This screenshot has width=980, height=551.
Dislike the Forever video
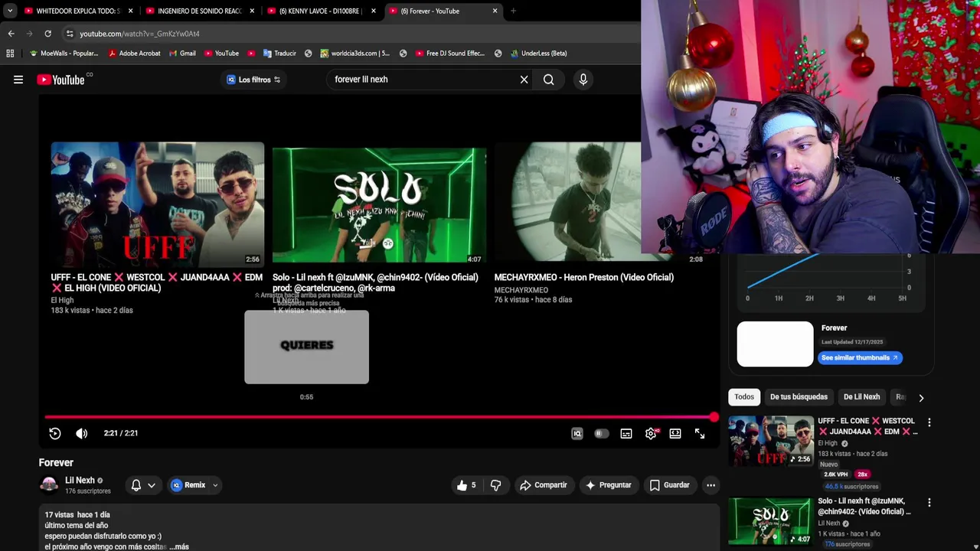tap(496, 485)
